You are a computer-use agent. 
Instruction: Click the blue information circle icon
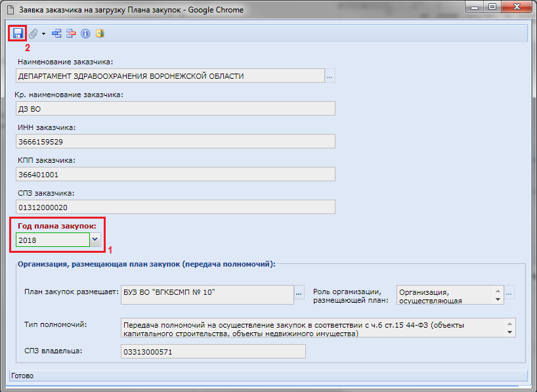coord(85,33)
